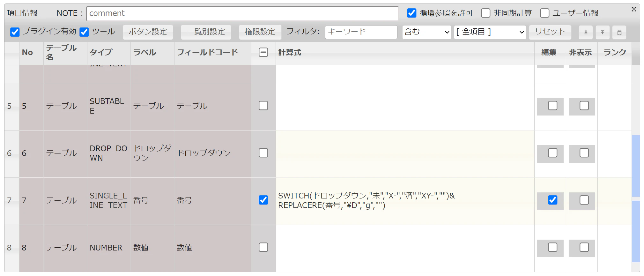Toggle the select-all checkbox in the table header
644x276 pixels.
pyautogui.click(x=263, y=52)
